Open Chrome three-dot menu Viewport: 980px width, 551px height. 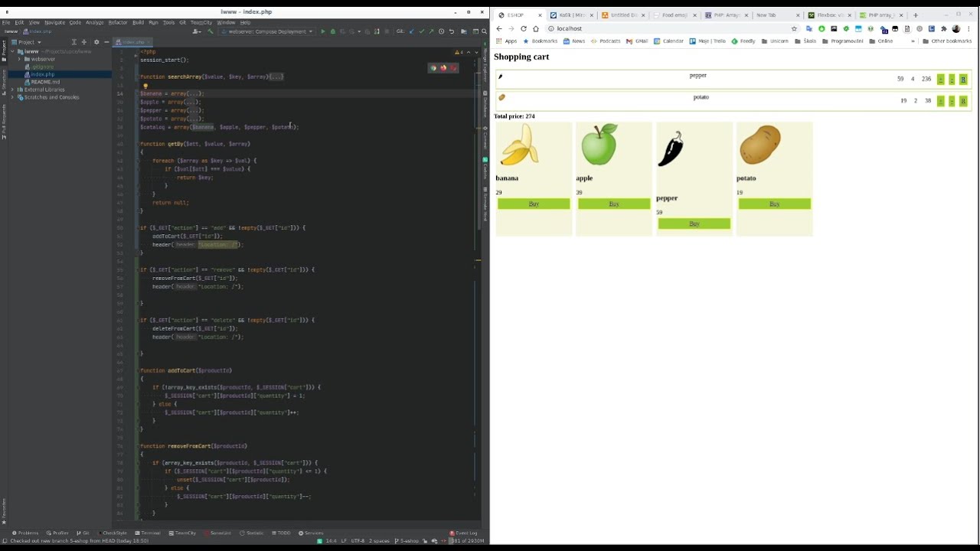pyautogui.click(x=968, y=28)
